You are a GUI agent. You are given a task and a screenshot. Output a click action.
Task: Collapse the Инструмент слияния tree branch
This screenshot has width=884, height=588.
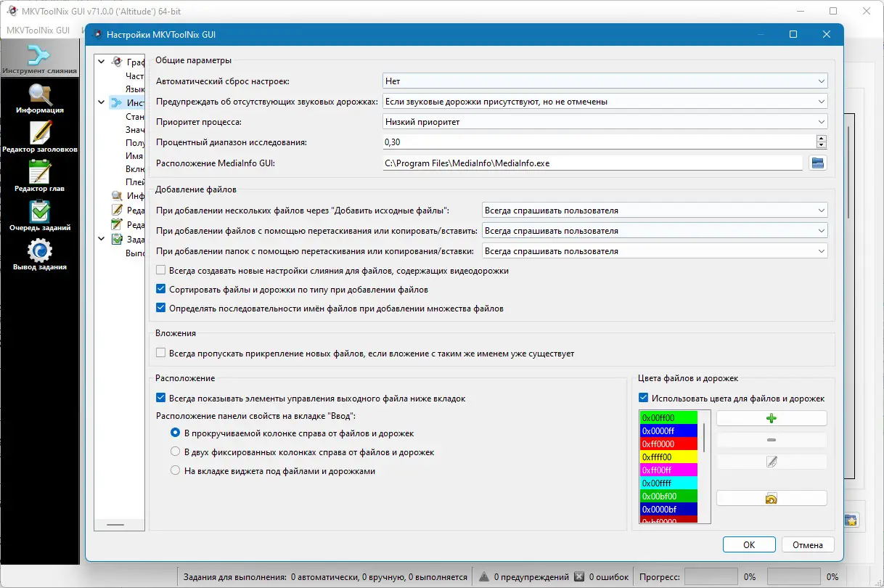[101, 102]
